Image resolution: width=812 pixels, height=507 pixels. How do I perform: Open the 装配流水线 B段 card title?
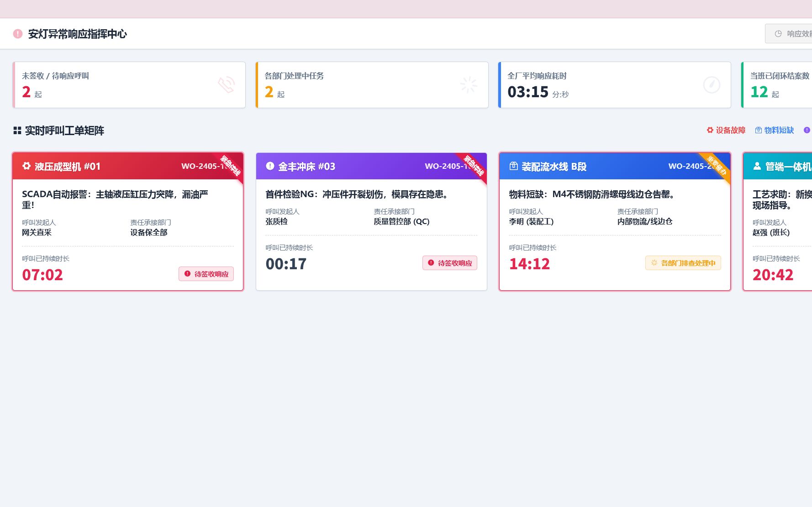pyautogui.click(x=554, y=167)
